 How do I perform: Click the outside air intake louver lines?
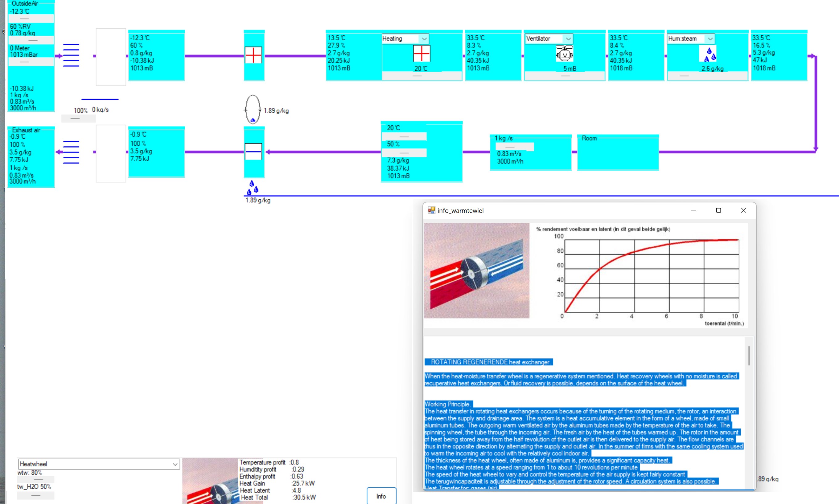pos(71,55)
